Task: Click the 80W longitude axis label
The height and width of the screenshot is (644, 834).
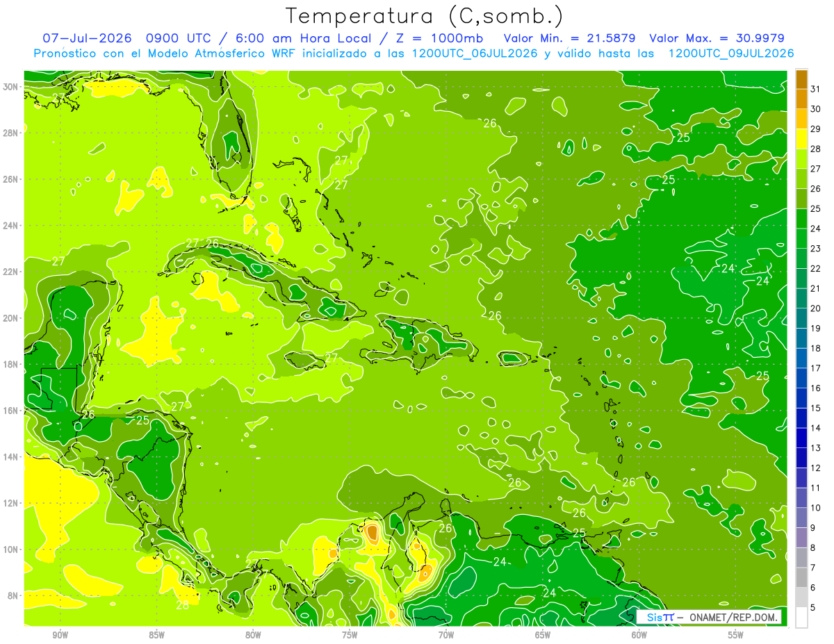Action: [253, 635]
